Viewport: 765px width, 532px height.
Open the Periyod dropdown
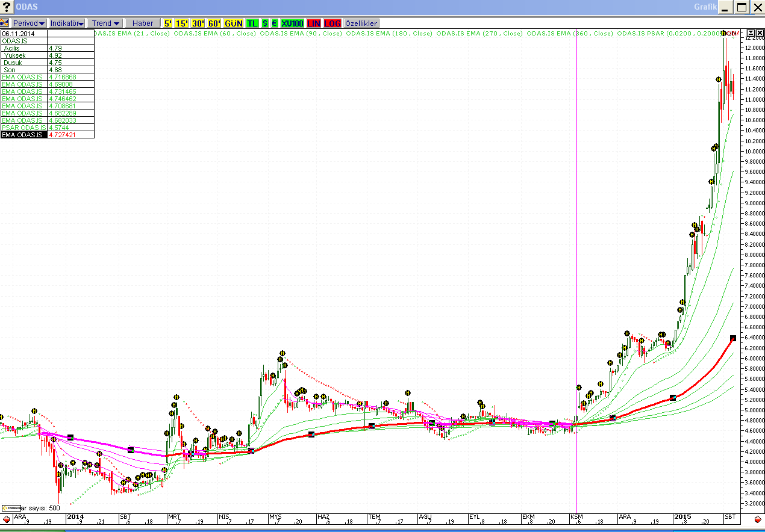pos(29,23)
